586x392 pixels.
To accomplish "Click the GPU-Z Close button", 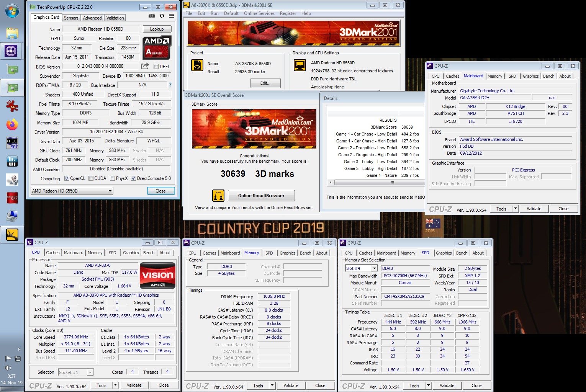I will pos(161,191).
